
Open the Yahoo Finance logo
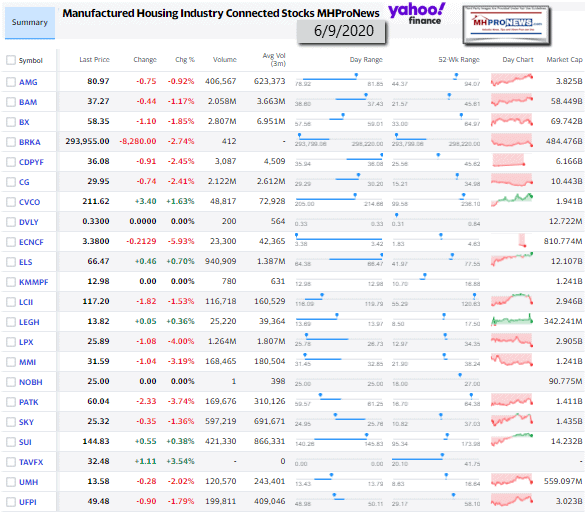click(417, 14)
